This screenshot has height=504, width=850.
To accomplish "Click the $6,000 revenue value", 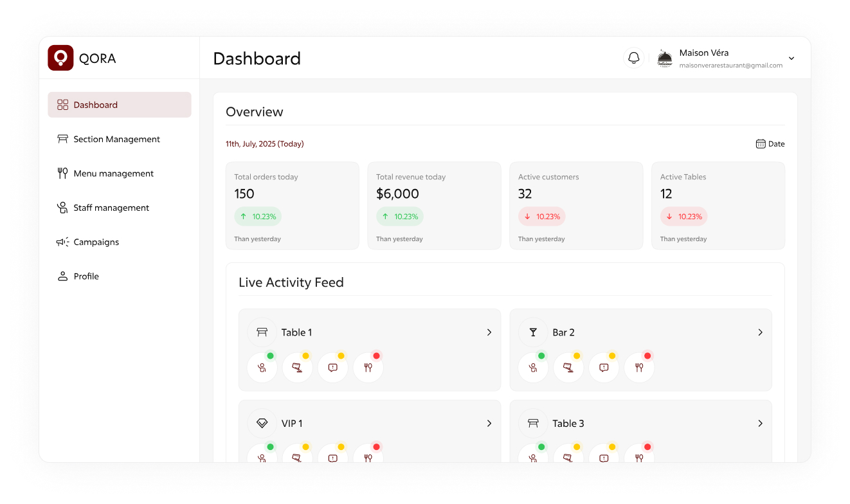I will [397, 194].
